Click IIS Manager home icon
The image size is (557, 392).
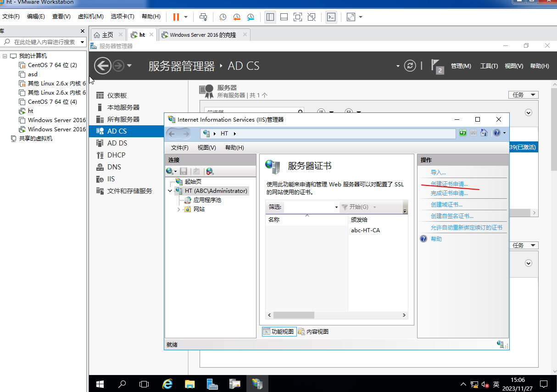click(484, 133)
